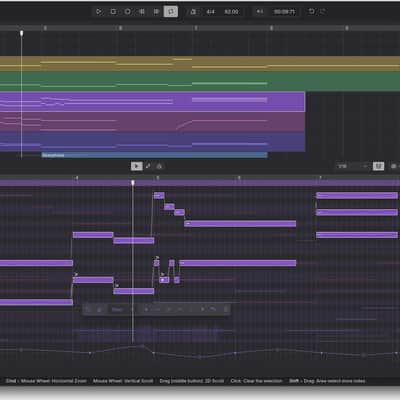The width and height of the screenshot is (400, 400).
Task: Toggle the metronome icon beside 4/4
Action: (193, 12)
